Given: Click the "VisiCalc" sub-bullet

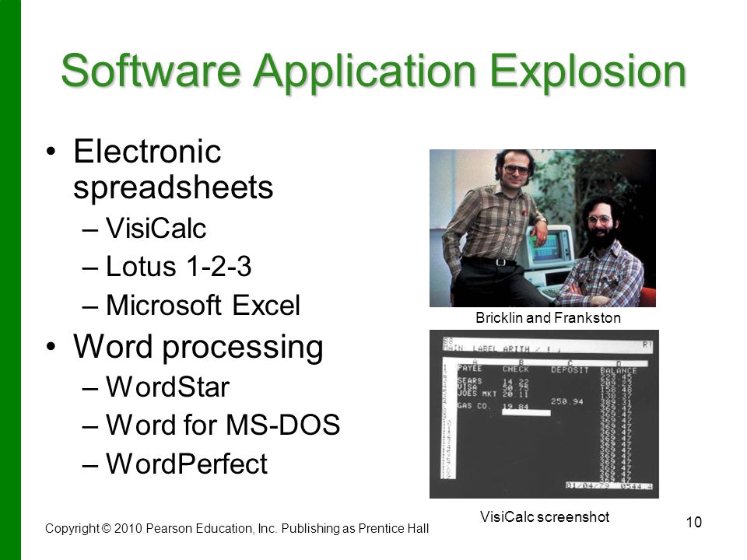Looking at the screenshot, I should tap(156, 228).
